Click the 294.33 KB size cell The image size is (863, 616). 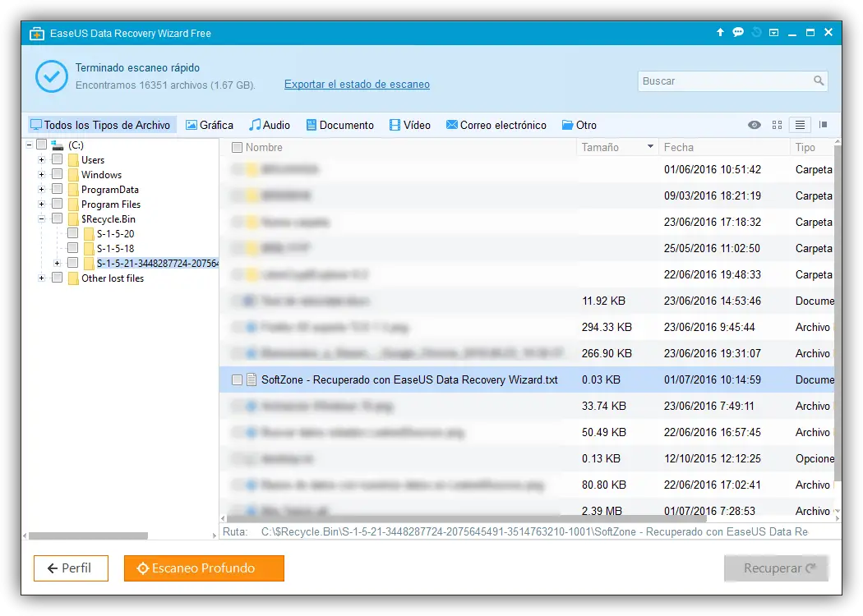click(x=607, y=327)
